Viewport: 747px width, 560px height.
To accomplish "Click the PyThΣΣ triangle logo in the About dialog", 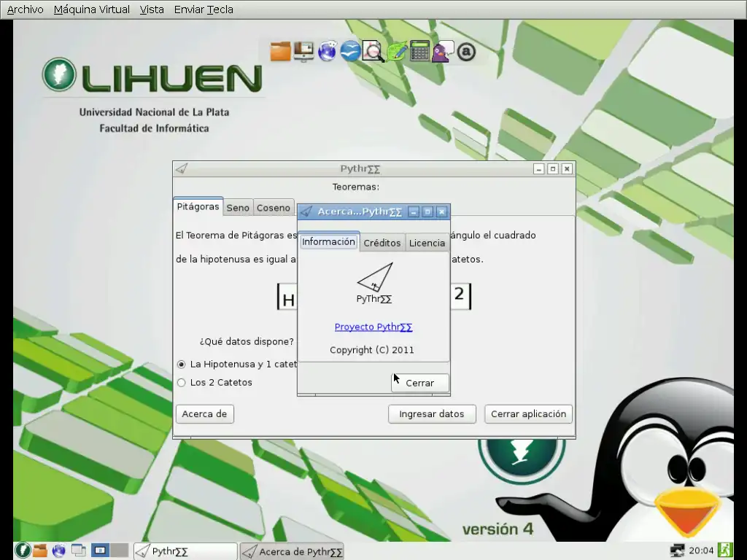I will point(375,277).
